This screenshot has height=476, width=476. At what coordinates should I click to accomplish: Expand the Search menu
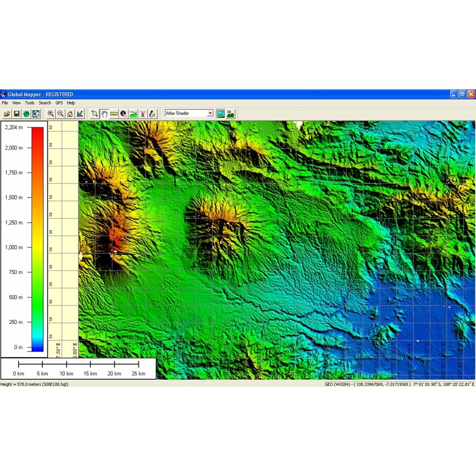point(45,103)
